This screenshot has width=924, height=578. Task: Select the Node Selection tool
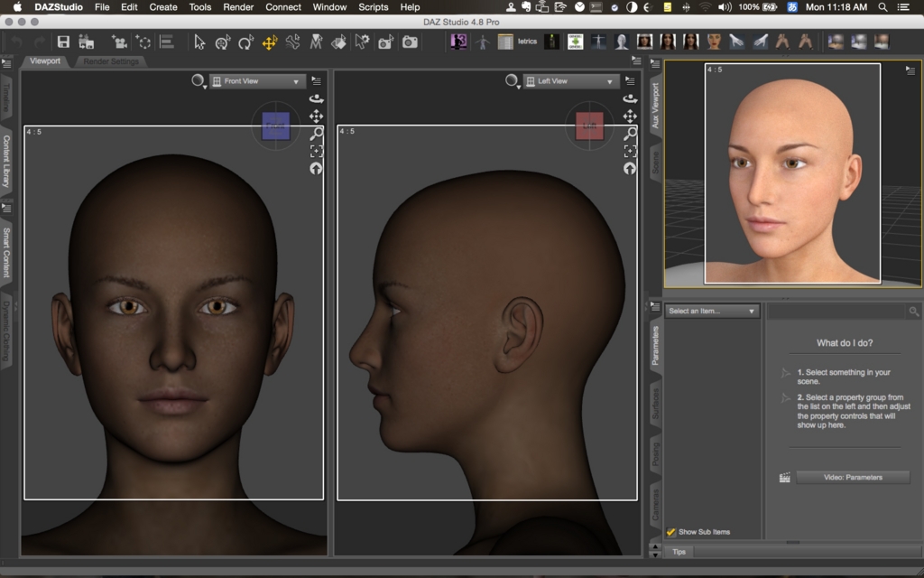pos(199,41)
